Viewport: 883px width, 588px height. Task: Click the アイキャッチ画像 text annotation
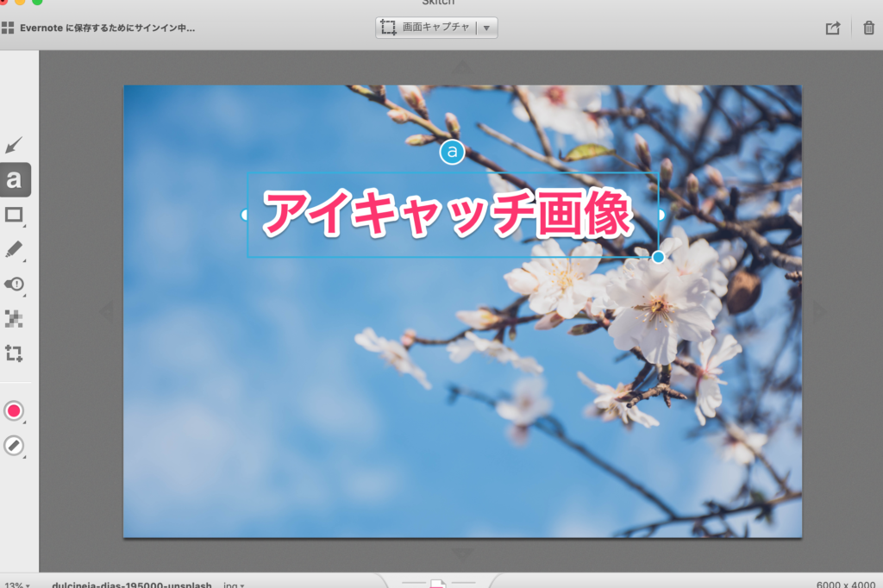[x=448, y=214]
